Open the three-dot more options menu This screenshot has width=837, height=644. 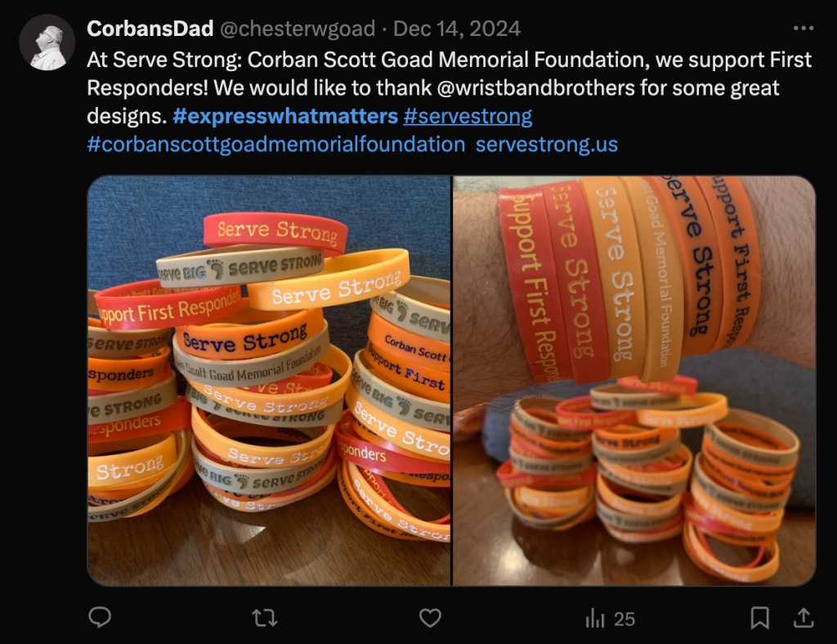803,28
